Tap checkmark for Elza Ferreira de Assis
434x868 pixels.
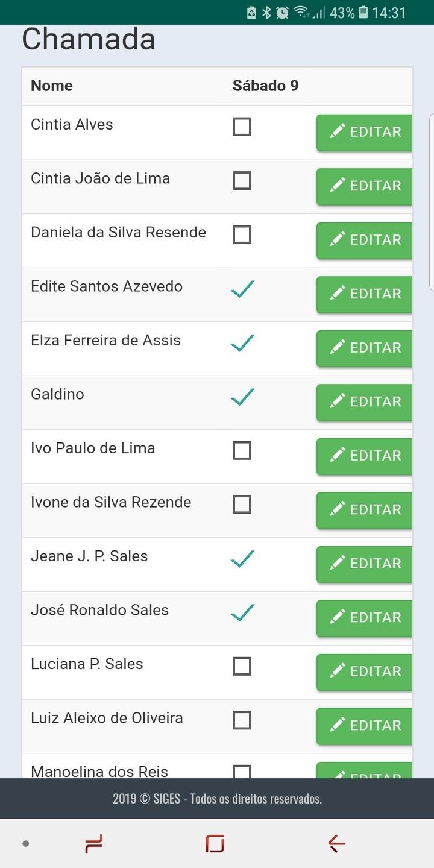(242, 343)
